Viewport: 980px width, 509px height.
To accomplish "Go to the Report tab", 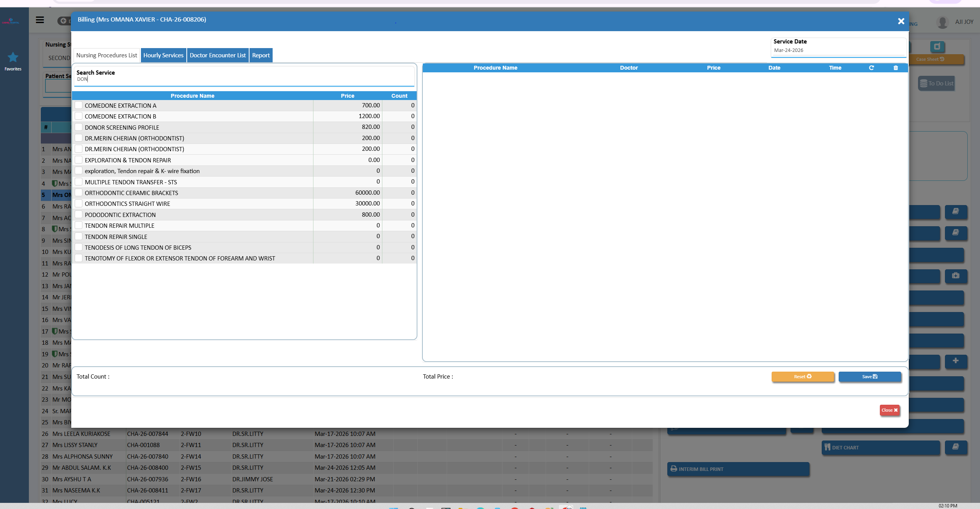I will tap(261, 55).
